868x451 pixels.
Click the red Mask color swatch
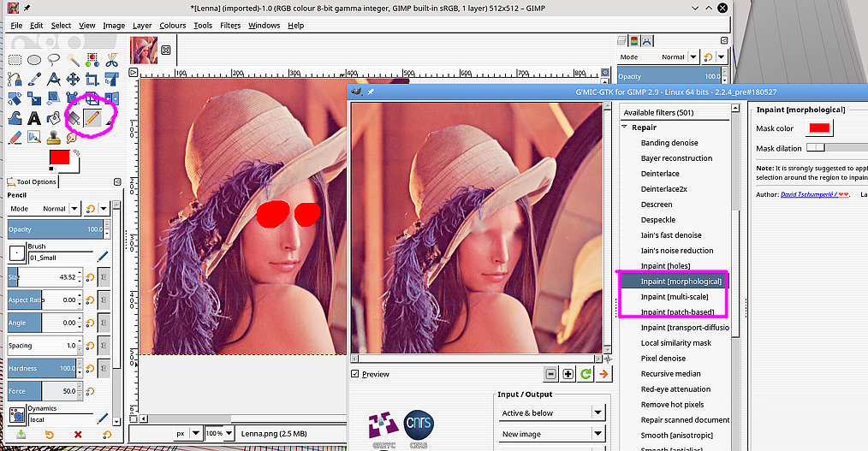819,128
